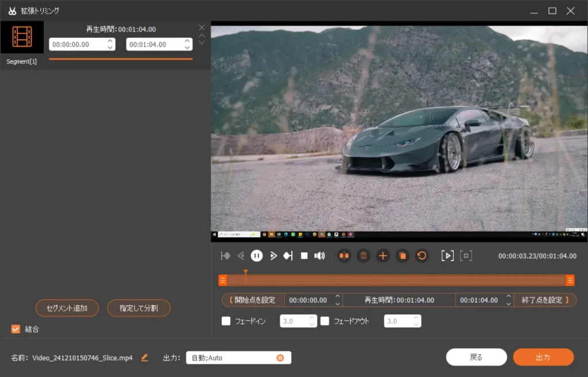Mute the audio with the speaker icon
Viewport: 588px width, 377px height.
320,256
